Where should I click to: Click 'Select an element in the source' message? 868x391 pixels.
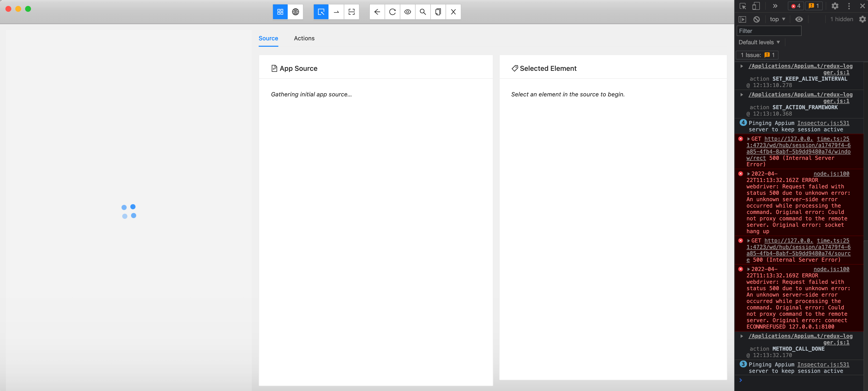[568, 95]
